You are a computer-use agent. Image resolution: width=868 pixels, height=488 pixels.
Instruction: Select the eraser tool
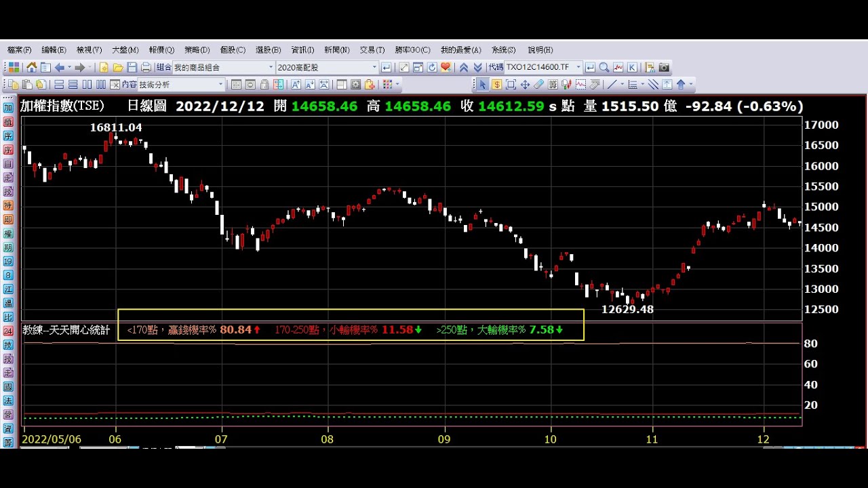[538, 85]
